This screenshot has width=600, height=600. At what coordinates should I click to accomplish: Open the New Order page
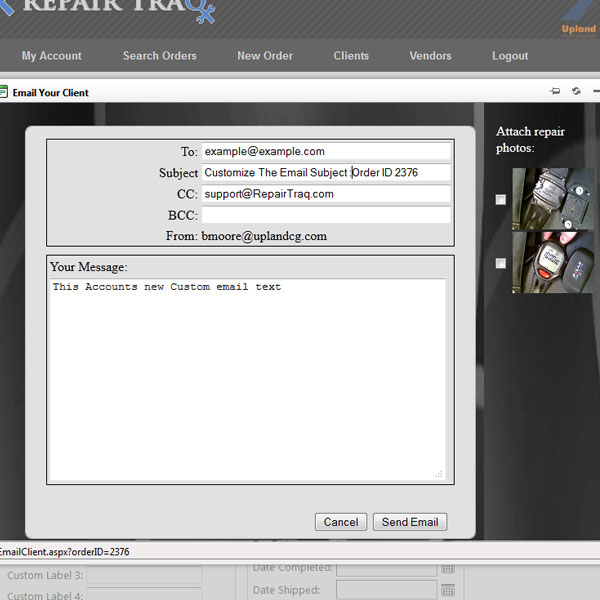point(265,56)
